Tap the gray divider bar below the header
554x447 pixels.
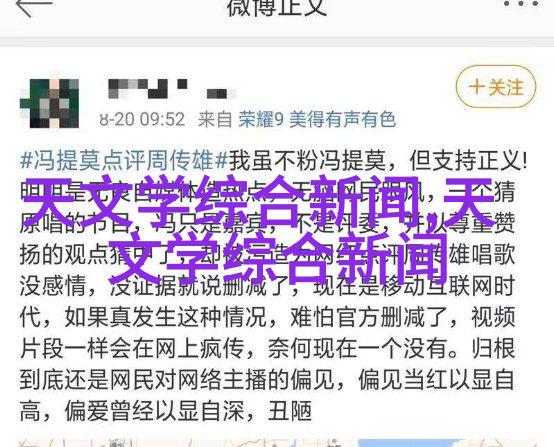[277, 41]
